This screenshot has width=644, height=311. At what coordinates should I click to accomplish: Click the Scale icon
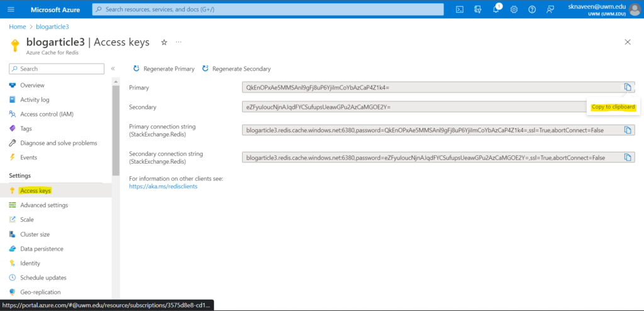[13, 219]
